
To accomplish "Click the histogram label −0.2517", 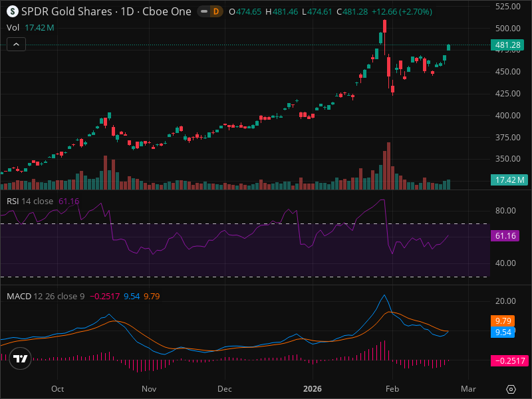I will (x=509, y=360).
